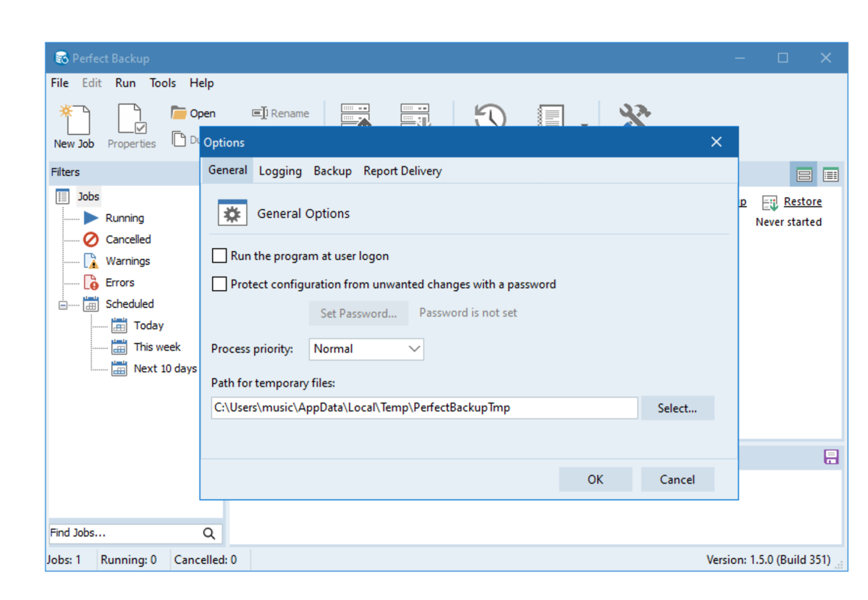Click Select... to choose temp path
The image size is (868, 600).
pos(677,408)
